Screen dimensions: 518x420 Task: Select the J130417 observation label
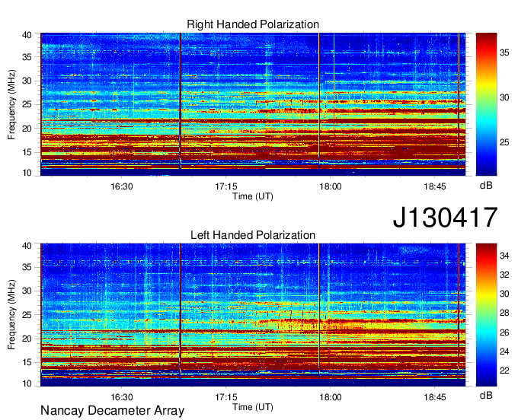pos(445,218)
